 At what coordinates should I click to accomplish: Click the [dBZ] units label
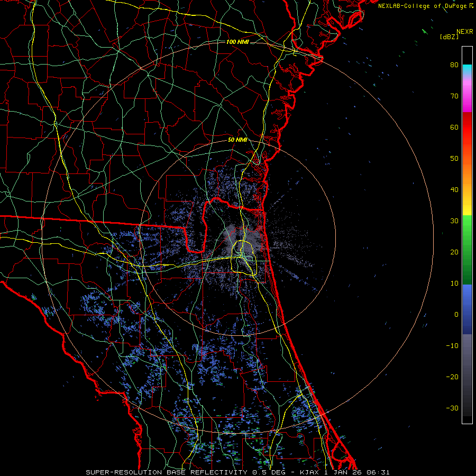(449, 36)
